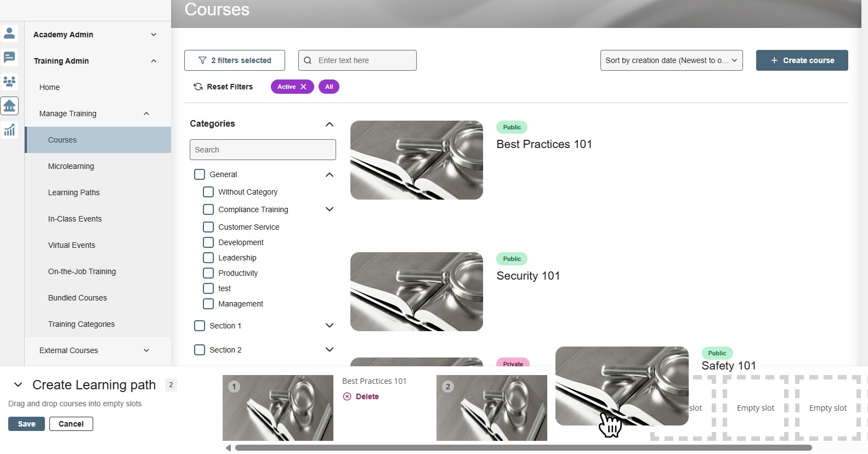Image resolution: width=868 pixels, height=454 pixels.
Task: Click the Create course button
Action: tap(802, 60)
